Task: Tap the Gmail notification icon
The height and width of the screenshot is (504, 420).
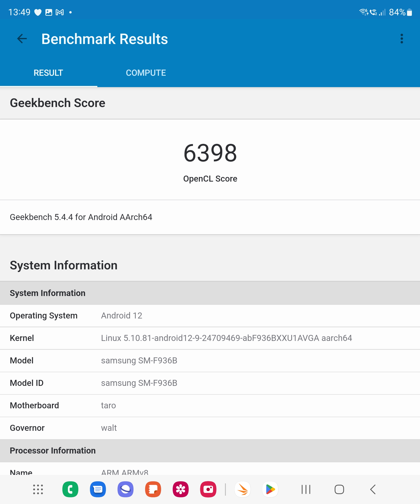Action: (60, 12)
